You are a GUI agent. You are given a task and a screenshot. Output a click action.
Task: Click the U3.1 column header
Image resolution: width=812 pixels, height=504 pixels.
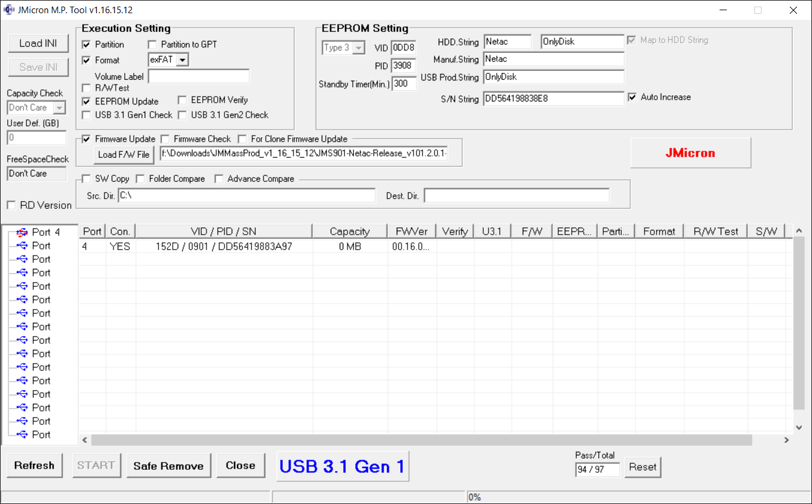(x=492, y=231)
